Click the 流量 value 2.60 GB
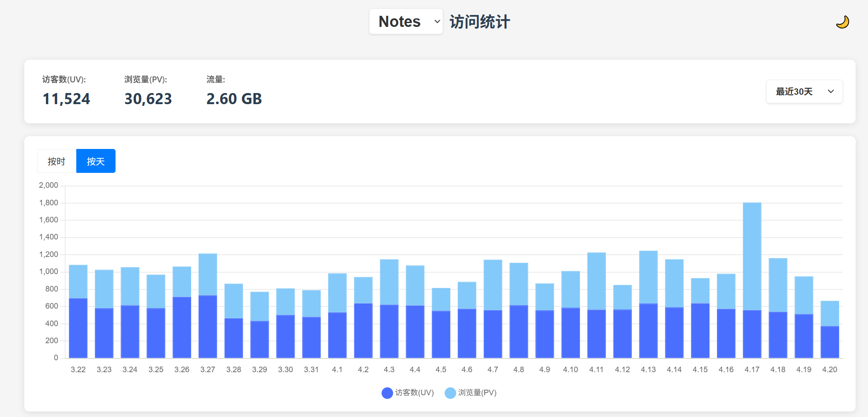 [x=234, y=99]
